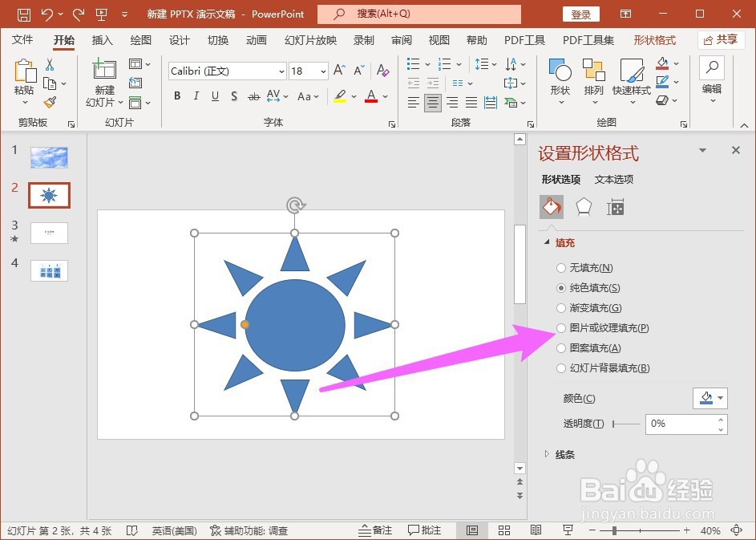The image size is (756, 540).
Task: Click the Paste (粘贴) button
Action: pos(24,83)
